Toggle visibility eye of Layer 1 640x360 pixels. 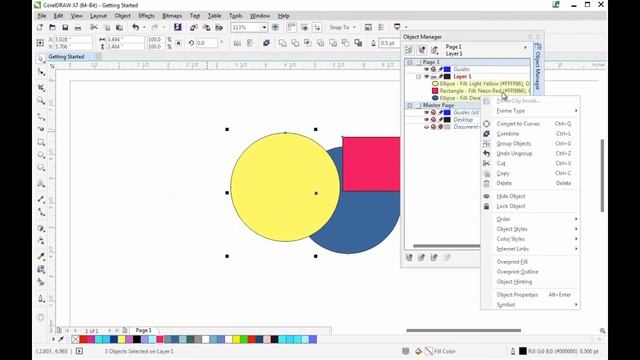click(x=427, y=76)
